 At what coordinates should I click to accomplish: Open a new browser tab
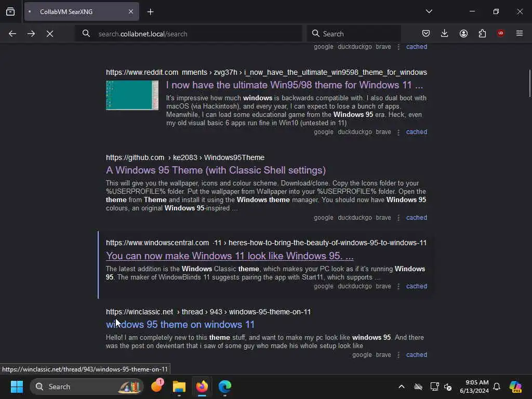tap(151, 12)
